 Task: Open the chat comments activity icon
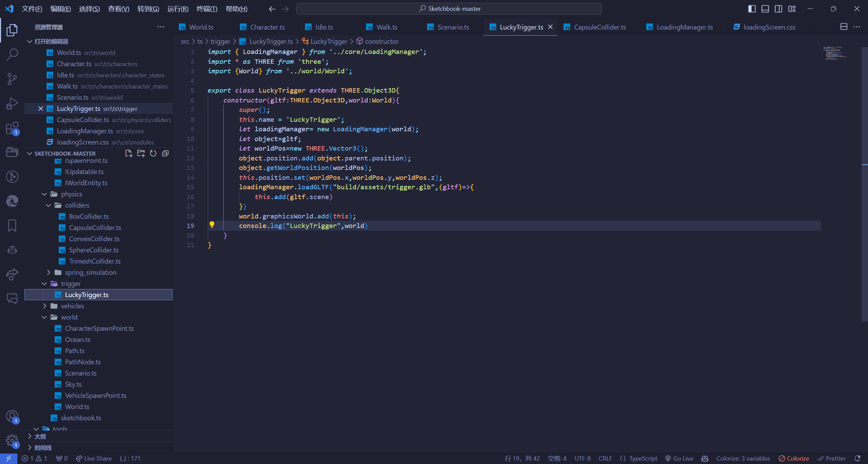(x=12, y=298)
